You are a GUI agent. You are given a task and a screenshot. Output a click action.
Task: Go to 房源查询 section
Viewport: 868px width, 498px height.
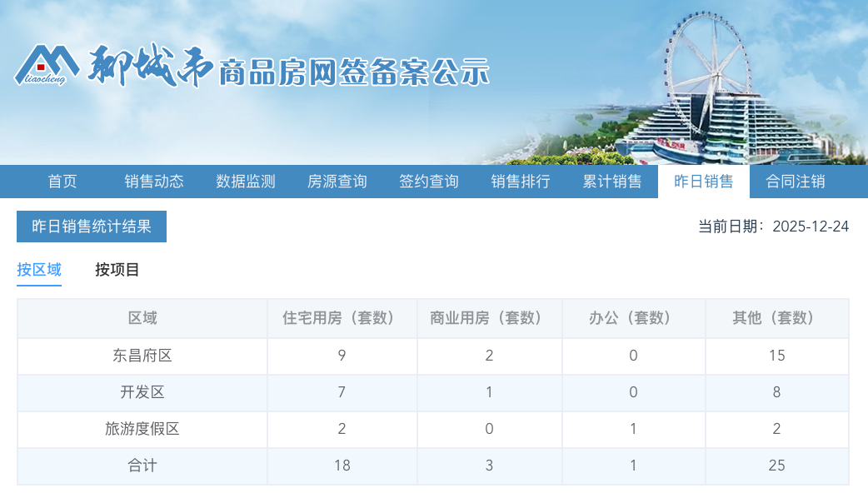click(x=337, y=182)
